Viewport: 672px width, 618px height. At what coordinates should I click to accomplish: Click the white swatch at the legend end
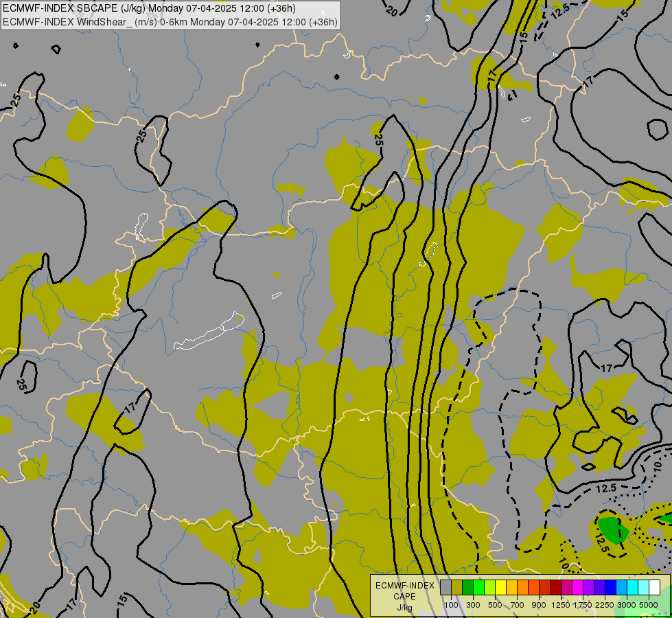654,588
